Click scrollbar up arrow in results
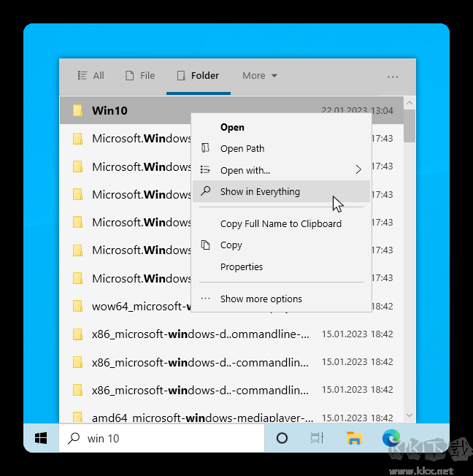This screenshot has height=476, width=473. (409, 103)
